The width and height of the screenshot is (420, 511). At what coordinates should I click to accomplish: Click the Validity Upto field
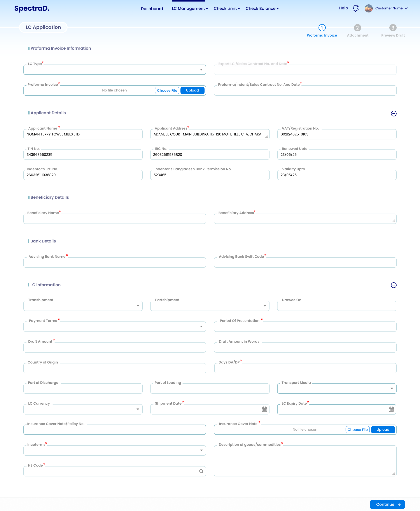tap(336, 175)
